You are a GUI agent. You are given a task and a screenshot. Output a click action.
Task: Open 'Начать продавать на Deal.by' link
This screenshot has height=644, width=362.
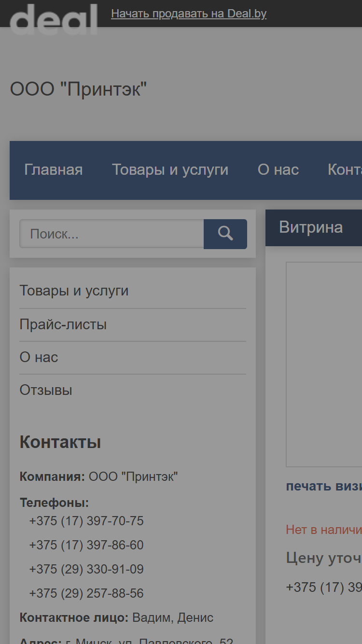pos(189,14)
